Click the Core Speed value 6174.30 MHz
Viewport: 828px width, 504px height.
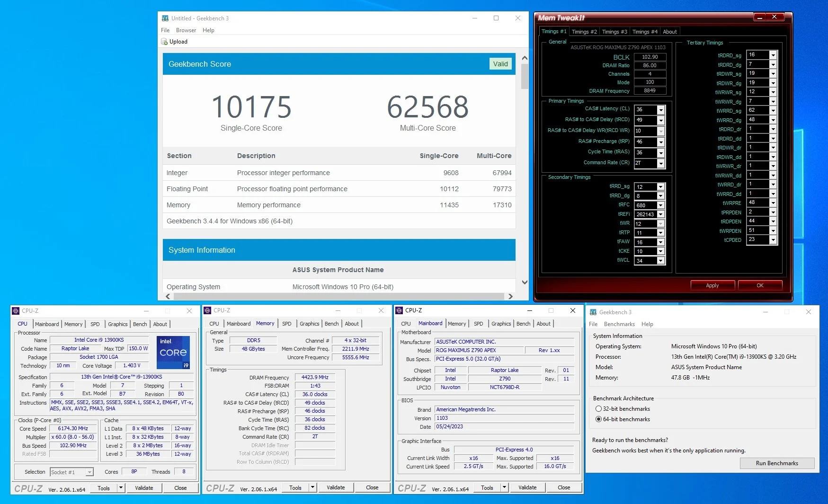coord(73,428)
